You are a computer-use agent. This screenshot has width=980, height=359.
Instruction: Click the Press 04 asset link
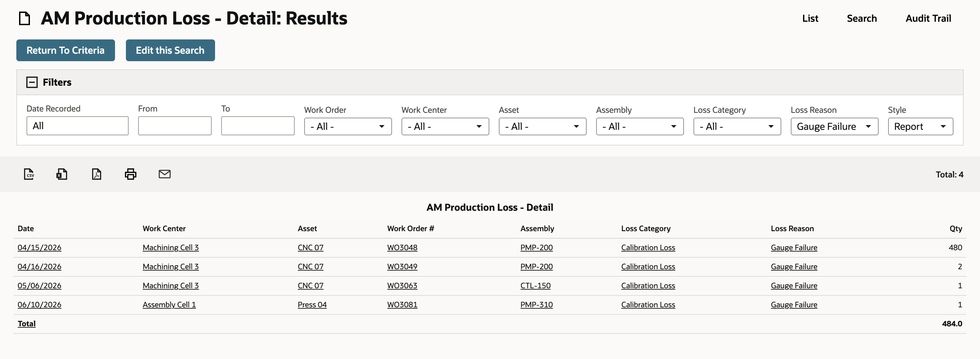coord(312,305)
